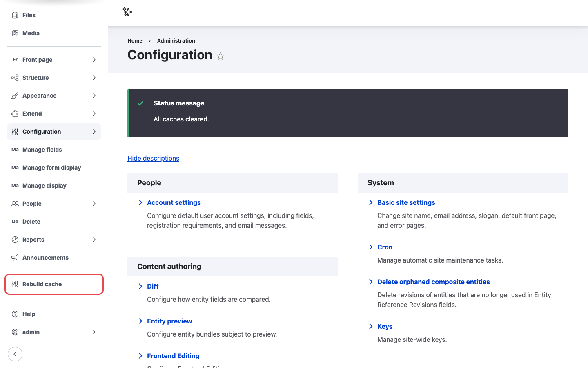Collapse the sidebar with the round arrow button
Viewport: 588px width, 368px height.
click(x=15, y=354)
